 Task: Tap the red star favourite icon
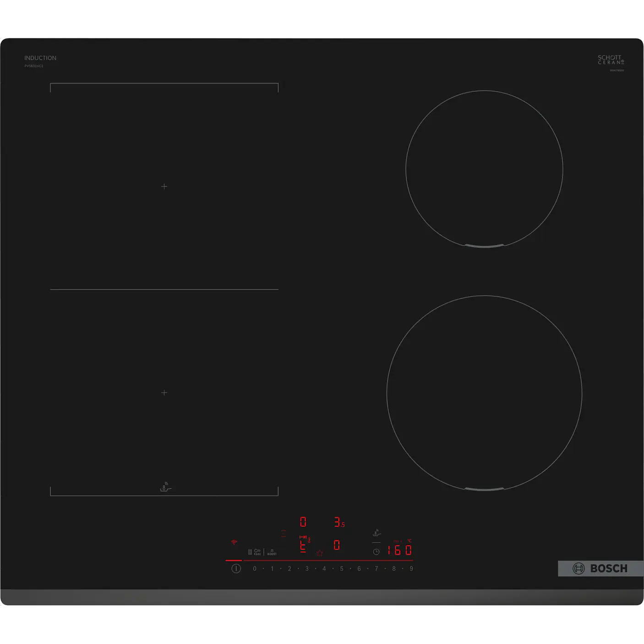point(319,553)
